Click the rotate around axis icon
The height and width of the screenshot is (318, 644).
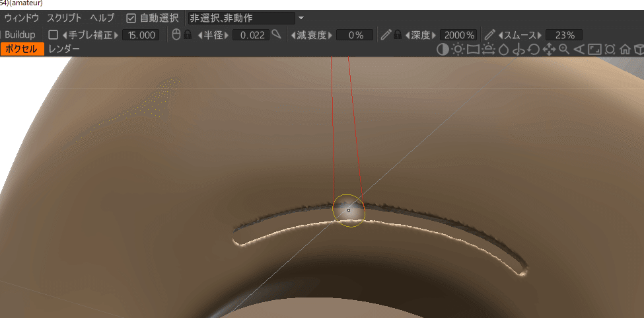pos(519,50)
